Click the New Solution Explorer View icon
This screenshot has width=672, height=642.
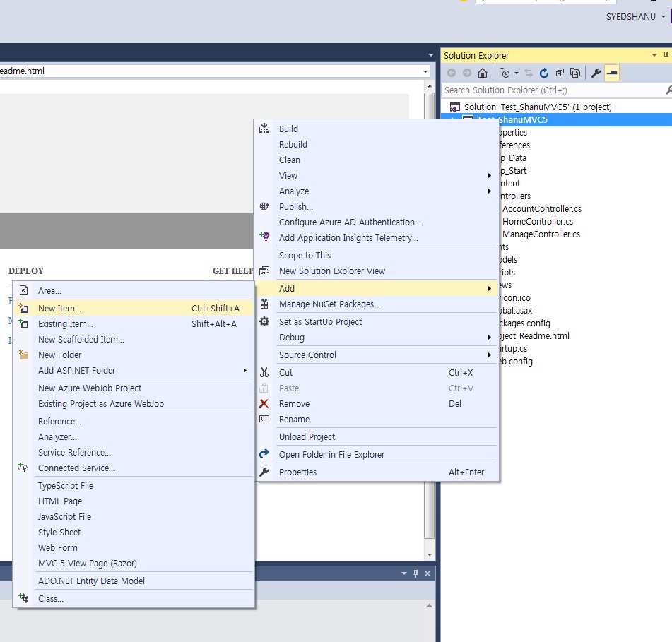coord(264,271)
